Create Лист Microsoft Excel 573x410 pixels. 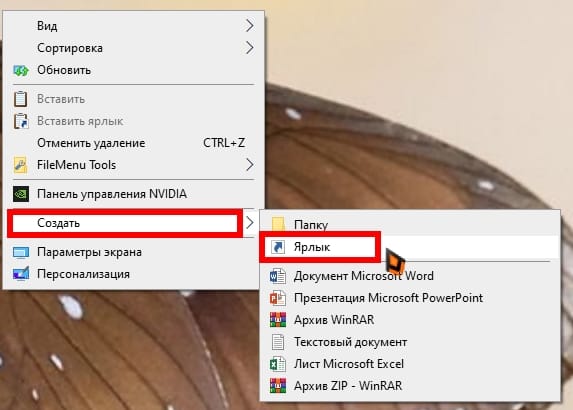(410, 364)
